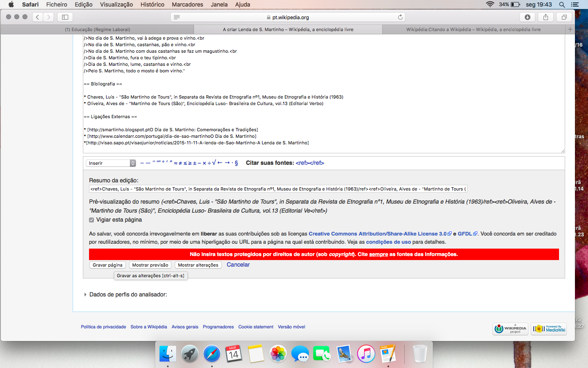Click the Gravar página button
588x368 pixels.
[107, 265]
